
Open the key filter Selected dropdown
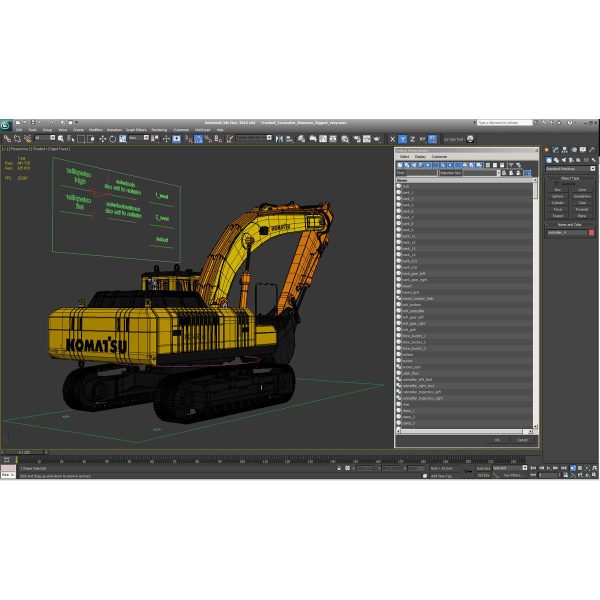click(510, 468)
